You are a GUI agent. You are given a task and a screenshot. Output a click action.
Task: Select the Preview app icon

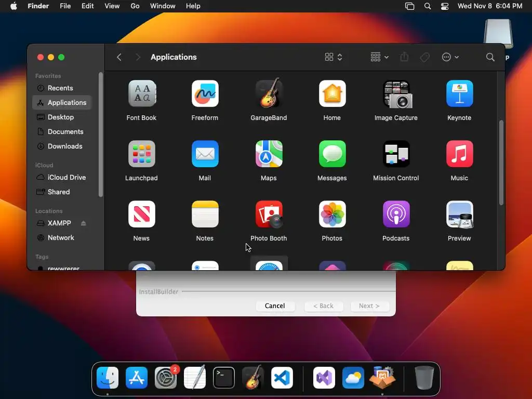[459, 214]
